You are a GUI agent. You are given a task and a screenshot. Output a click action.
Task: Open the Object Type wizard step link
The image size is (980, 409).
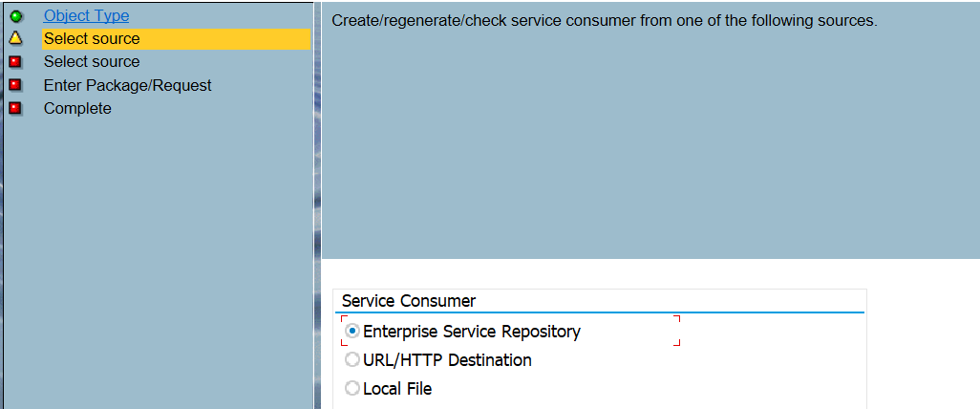tap(86, 15)
